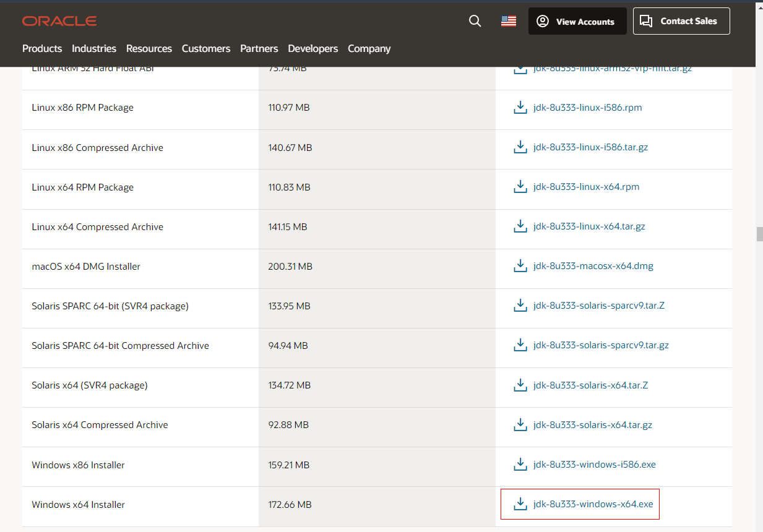
Task: Click the page vertical scrollbar thumb
Action: [759, 234]
